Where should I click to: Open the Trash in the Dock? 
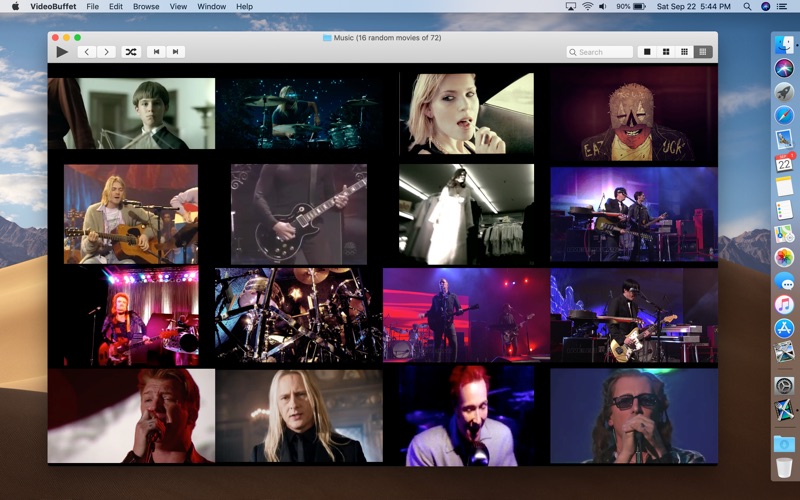coord(784,467)
